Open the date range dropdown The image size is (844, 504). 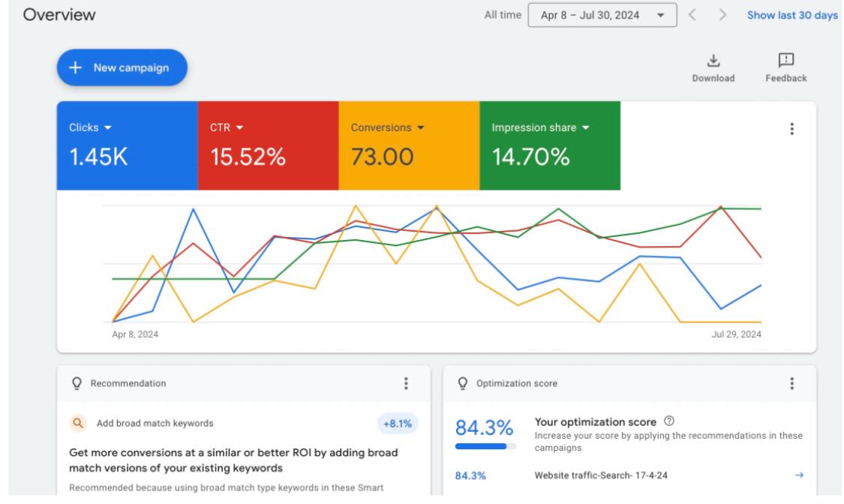pos(602,15)
